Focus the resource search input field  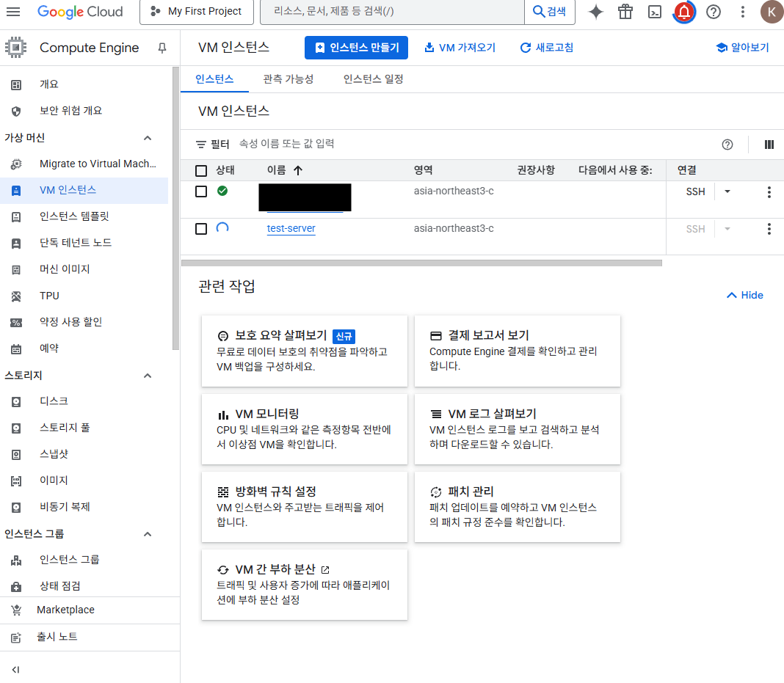(x=392, y=12)
